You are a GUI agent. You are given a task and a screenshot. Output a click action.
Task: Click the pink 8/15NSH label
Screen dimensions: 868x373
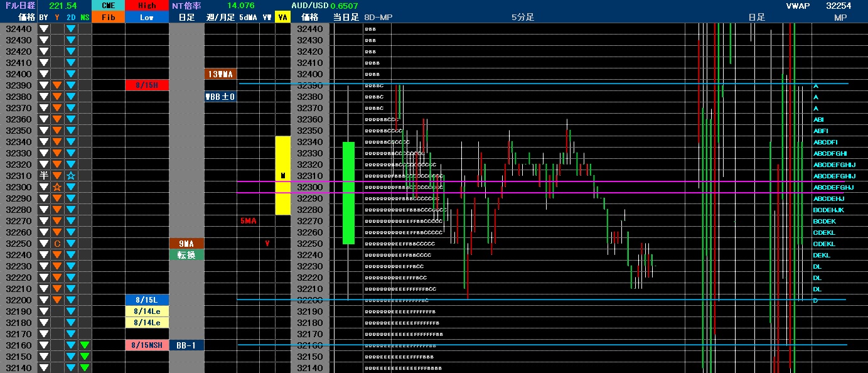point(147,345)
